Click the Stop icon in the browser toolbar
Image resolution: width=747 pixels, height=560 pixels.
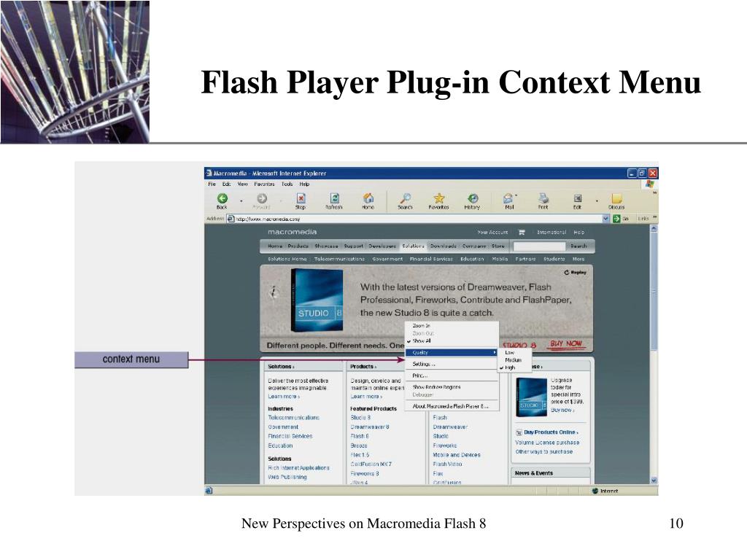(x=301, y=198)
